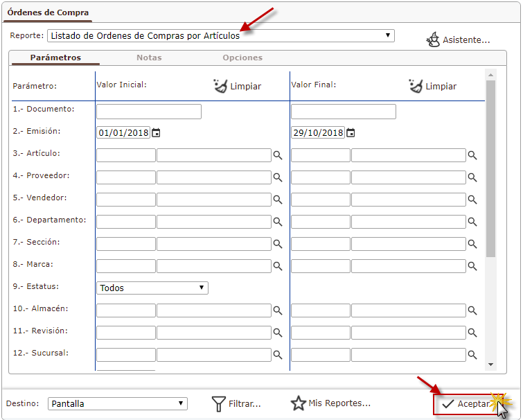Image resolution: width=523 pixels, height=420 pixels.
Task: Focus final Marca description field
Action: point(409,266)
